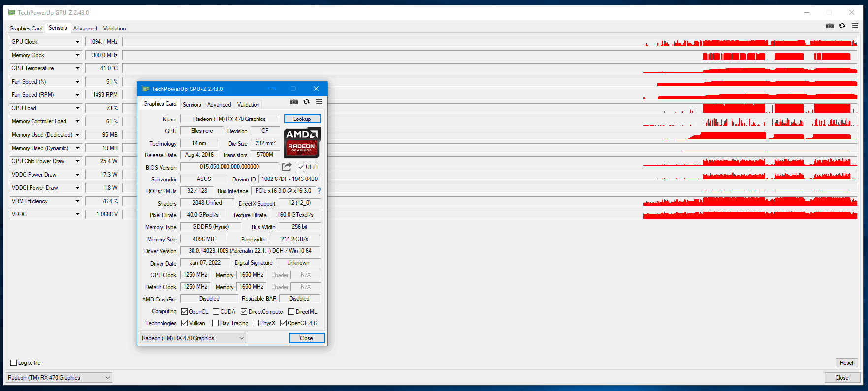Click the GPU Temperature history graph
The width and height of the screenshot is (868, 391).
point(490,68)
